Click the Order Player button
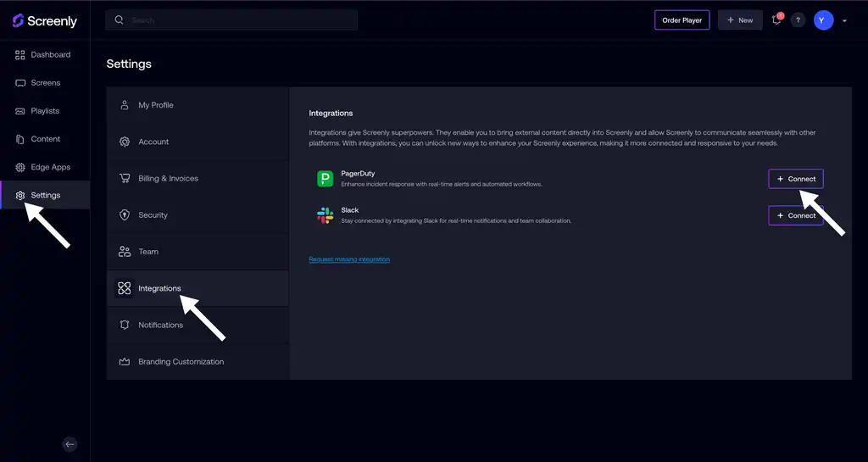The image size is (868, 462). 682,19
